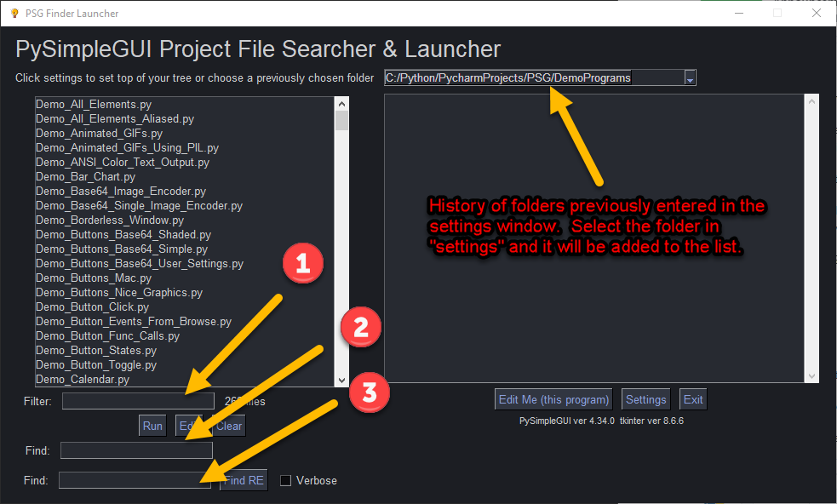Screen dimensions: 837x504
Task: Click file list scrollbar down arrow
Action: pos(341,381)
